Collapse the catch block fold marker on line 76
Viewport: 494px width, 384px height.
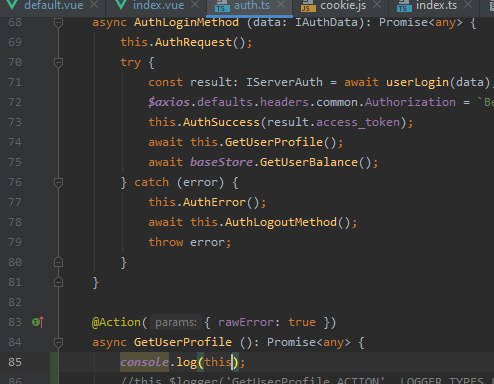point(58,182)
